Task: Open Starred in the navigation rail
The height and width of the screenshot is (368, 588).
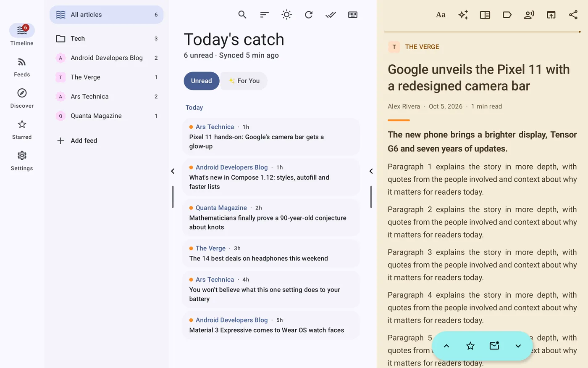Action: click(x=22, y=130)
